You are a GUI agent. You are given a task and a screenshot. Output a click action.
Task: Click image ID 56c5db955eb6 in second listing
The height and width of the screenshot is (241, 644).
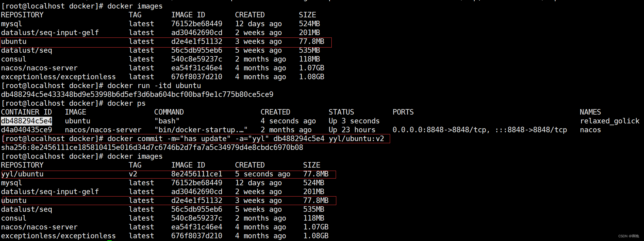[x=197, y=209]
